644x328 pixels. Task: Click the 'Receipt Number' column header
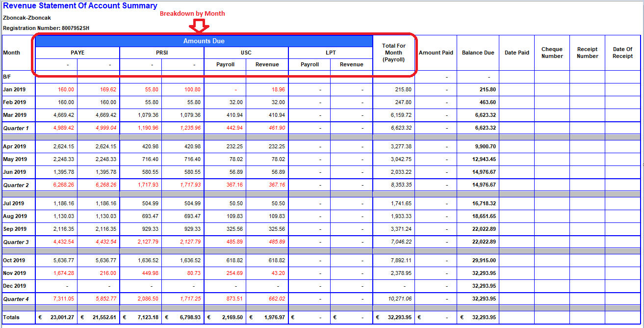coord(588,53)
